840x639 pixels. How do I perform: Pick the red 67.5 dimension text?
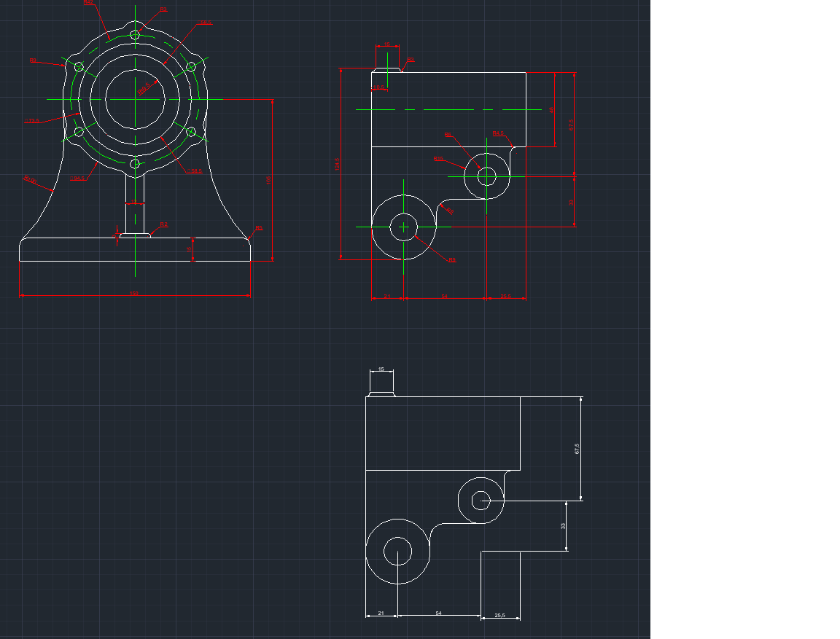pos(571,125)
